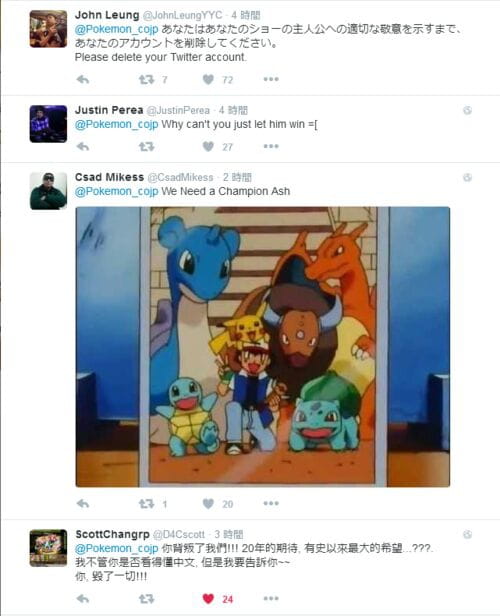Like John Leung's tweet with 72 likes
Screen dimensions: 500x616
[x=208, y=80]
